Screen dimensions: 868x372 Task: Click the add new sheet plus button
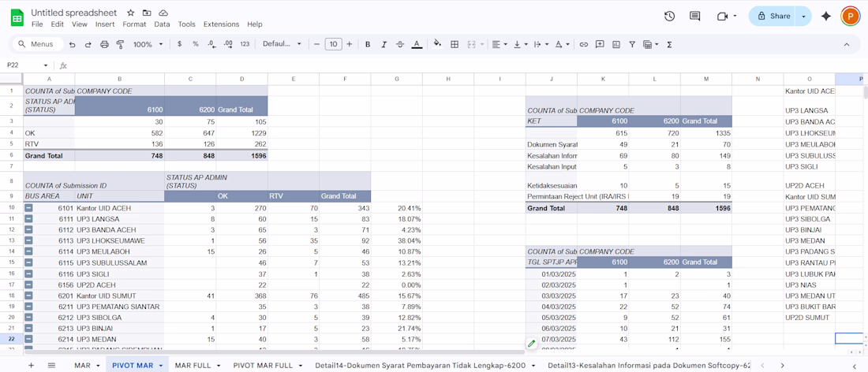[32, 366]
